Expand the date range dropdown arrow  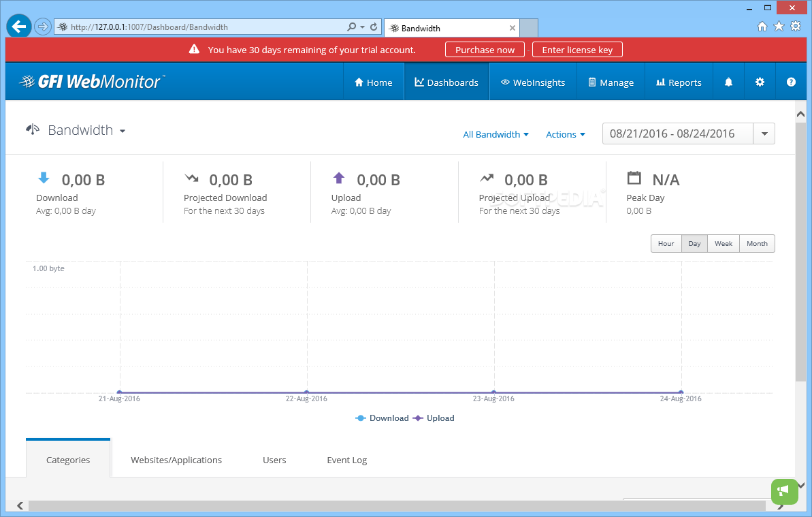(x=764, y=134)
